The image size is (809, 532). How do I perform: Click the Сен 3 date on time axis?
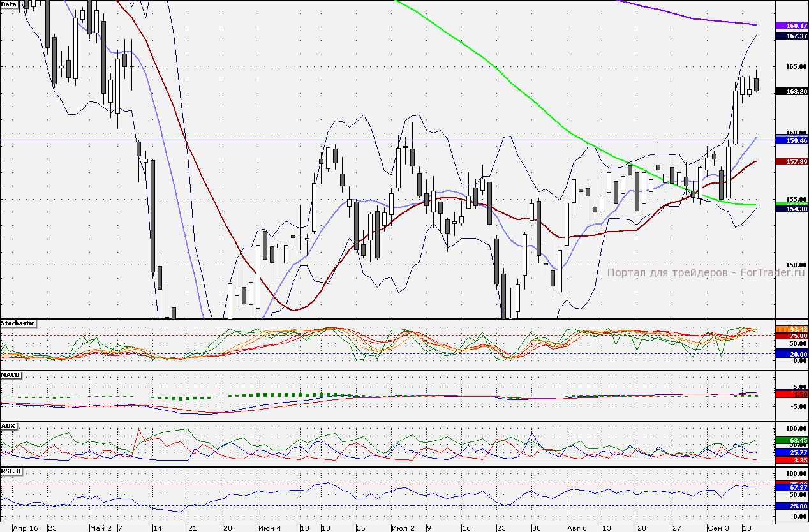(x=718, y=528)
